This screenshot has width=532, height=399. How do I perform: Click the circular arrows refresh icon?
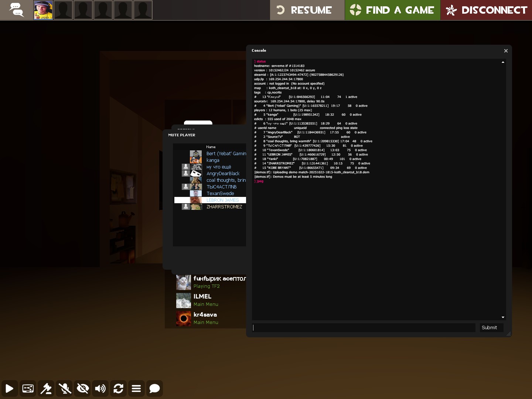click(x=118, y=389)
